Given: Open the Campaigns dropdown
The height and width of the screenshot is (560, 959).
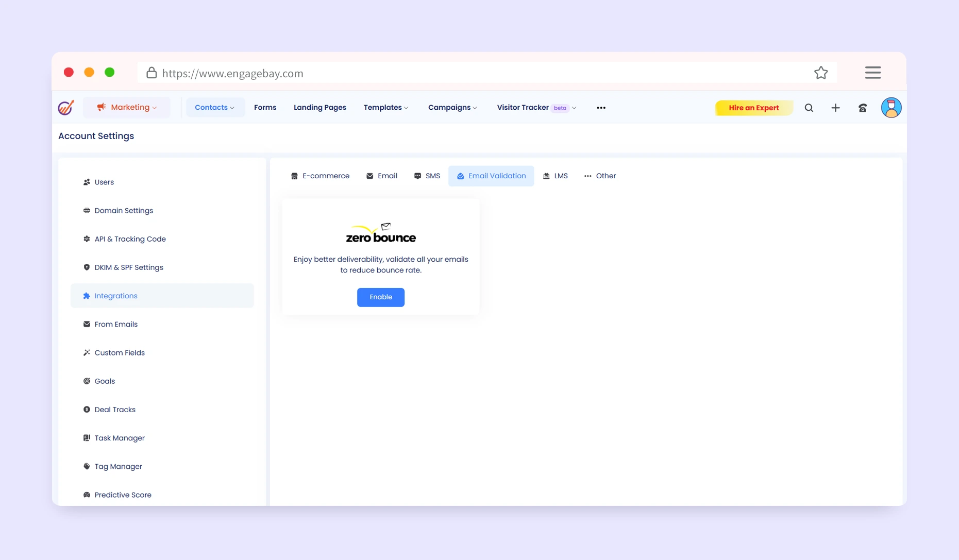Looking at the screenshot, I should (x=452, y=107).
